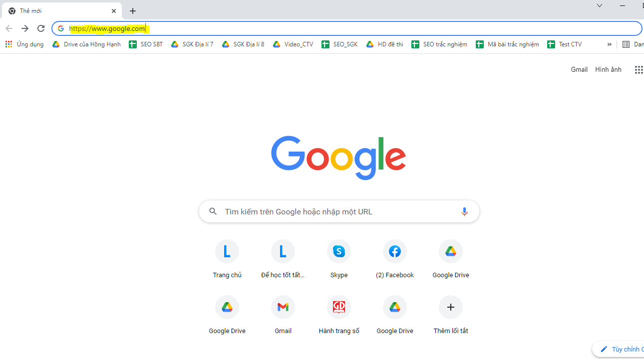The width and height of the screenshot is (644, 359).
Task: Open the Hành trang số shortcut
Action: click(x=339, y=308)
